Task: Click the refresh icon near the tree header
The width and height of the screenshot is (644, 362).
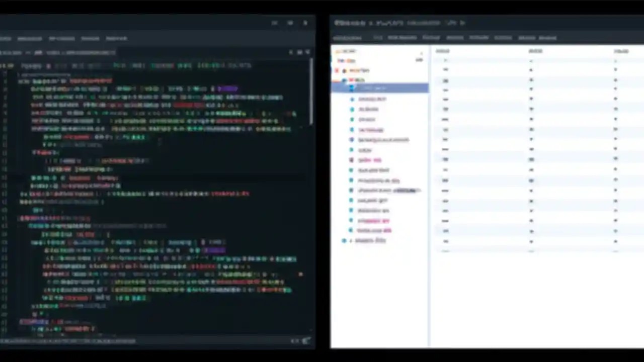Action: 419,60
